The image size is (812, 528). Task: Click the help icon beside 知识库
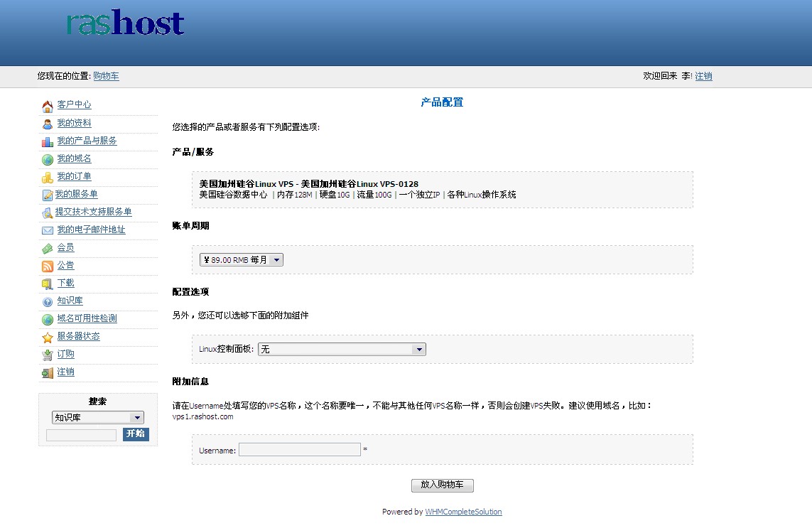(47, 301)
